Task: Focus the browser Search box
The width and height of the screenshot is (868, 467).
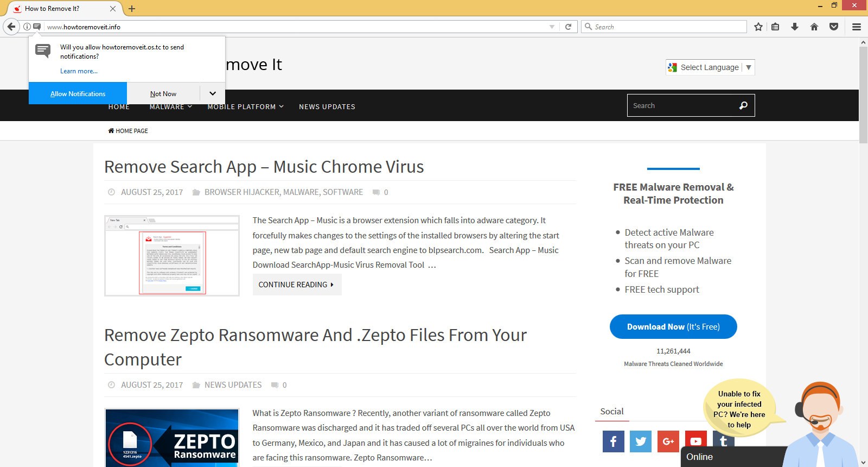Action: 664,27
